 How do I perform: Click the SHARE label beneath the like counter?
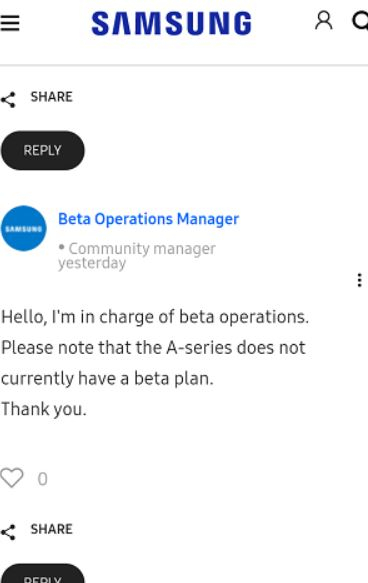[51, 529]
